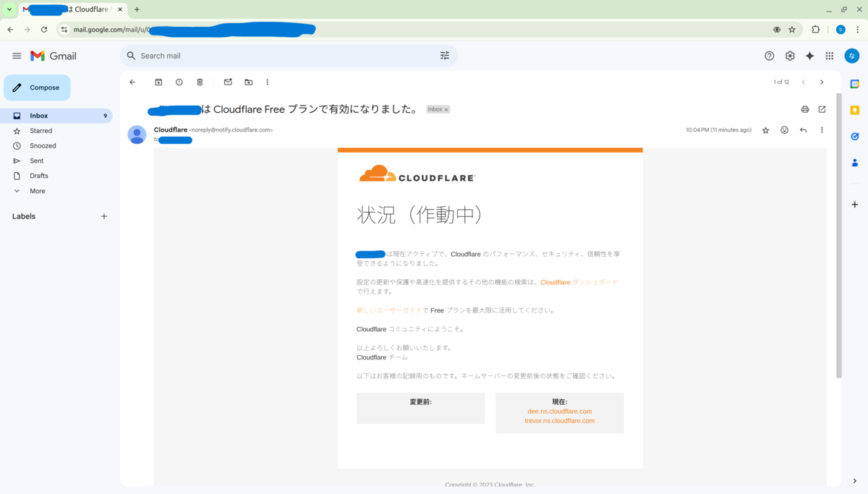This screenshot has height=494, width=868.
Task: Star the Cloudflare message
Action: 766,130
